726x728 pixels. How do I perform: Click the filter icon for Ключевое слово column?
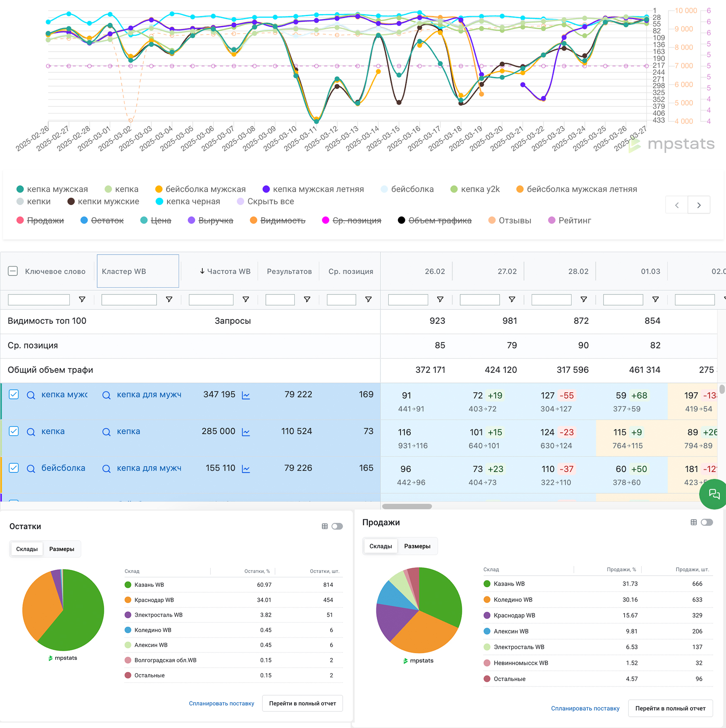pyautogui.click(x=82, y=299)
